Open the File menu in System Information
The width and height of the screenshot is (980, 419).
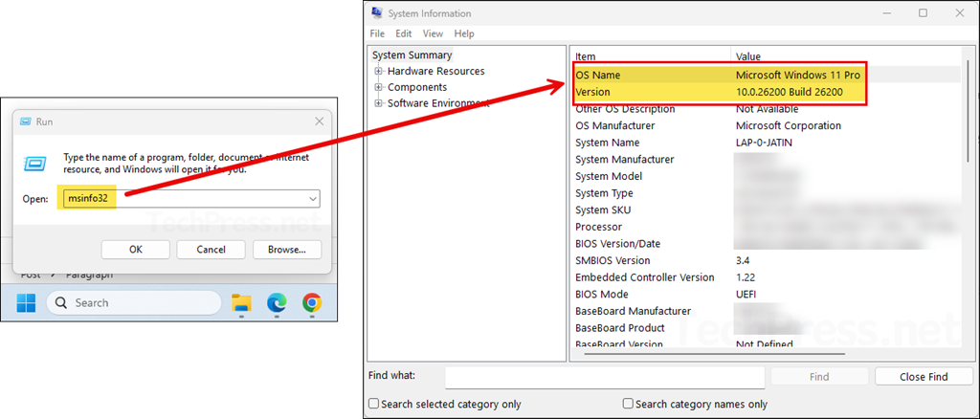[377, 33]
